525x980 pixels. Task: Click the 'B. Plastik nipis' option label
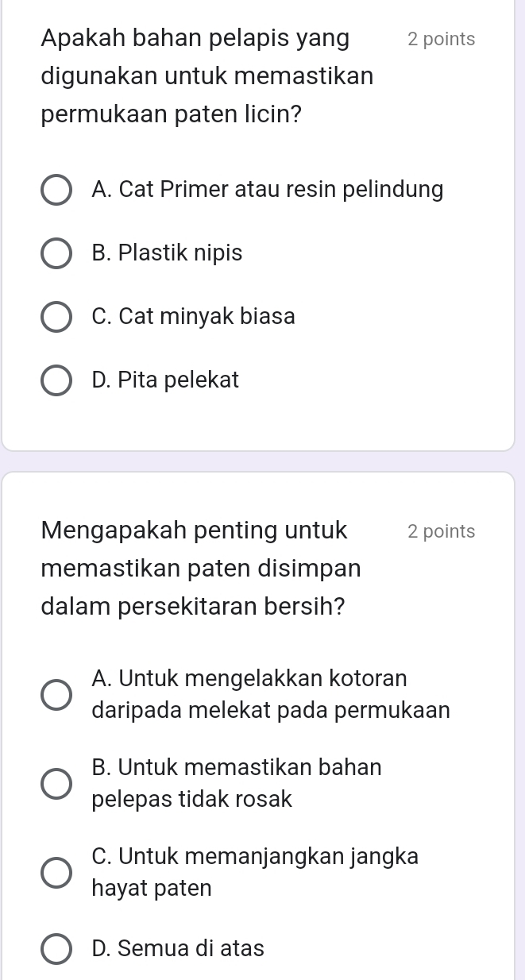pyautogui.click(x=167, y=253)
